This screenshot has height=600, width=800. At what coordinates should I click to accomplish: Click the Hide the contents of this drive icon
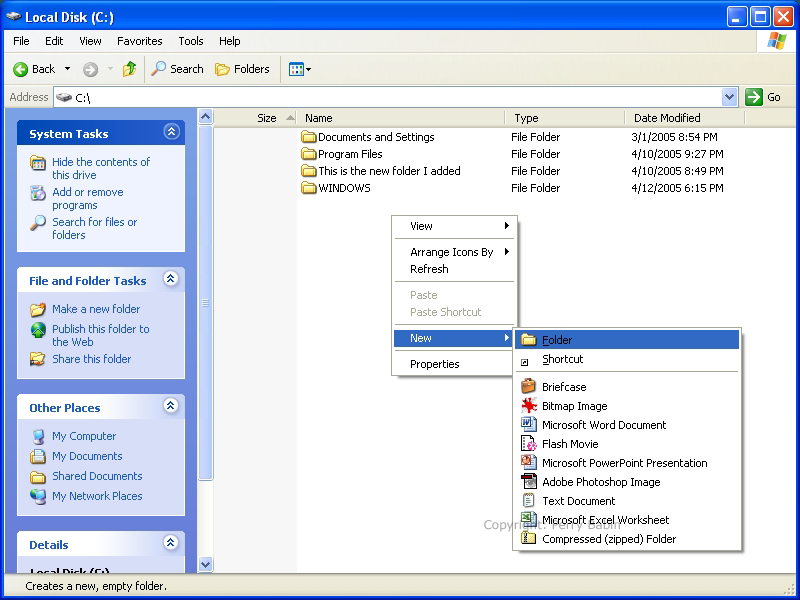38,163
